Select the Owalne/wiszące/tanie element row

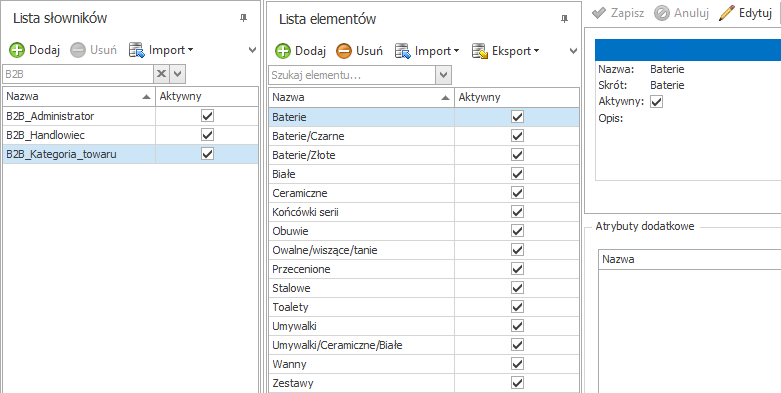coord(424,250)
